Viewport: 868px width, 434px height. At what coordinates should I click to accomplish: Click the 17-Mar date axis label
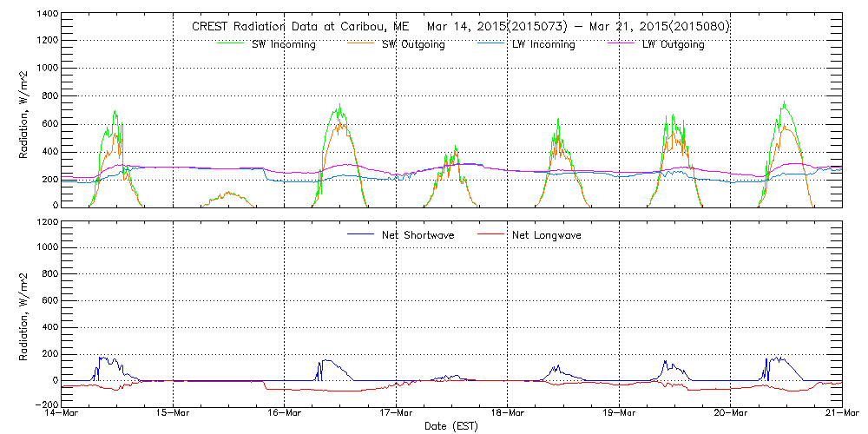[x=397, y=413]
